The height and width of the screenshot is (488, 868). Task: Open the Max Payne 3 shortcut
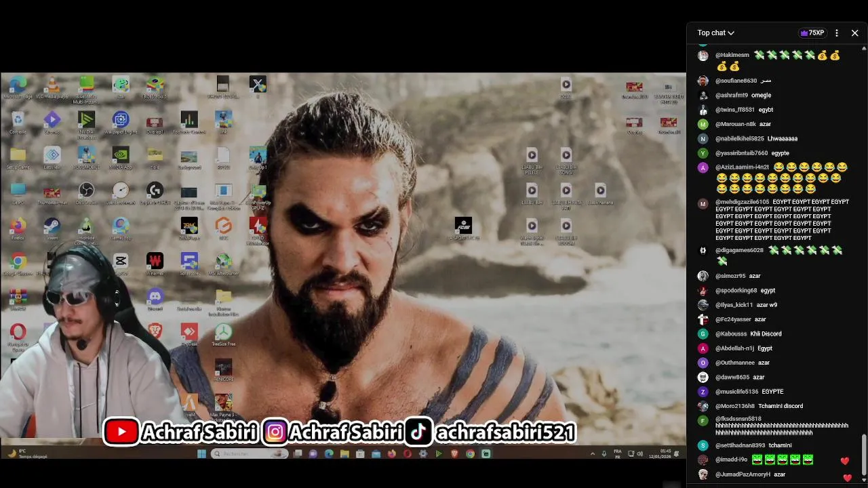[223, 406]
